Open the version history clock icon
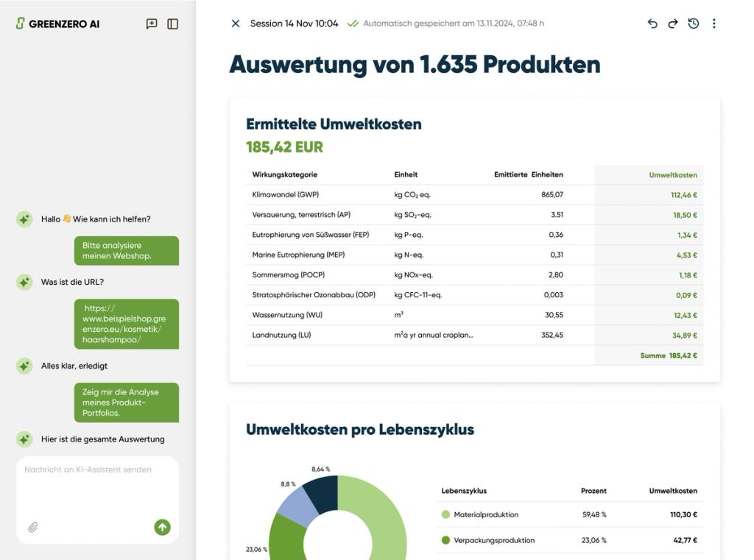 point(694,24)
